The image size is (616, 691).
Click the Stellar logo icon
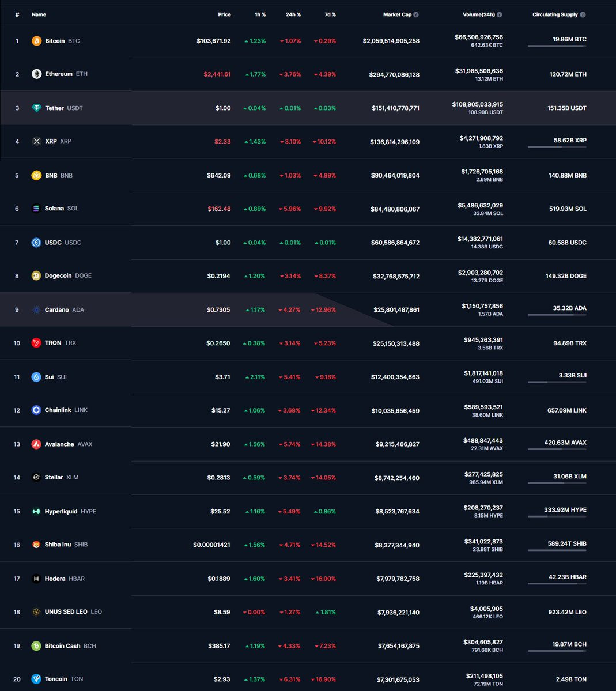click(x=36, y=477)
